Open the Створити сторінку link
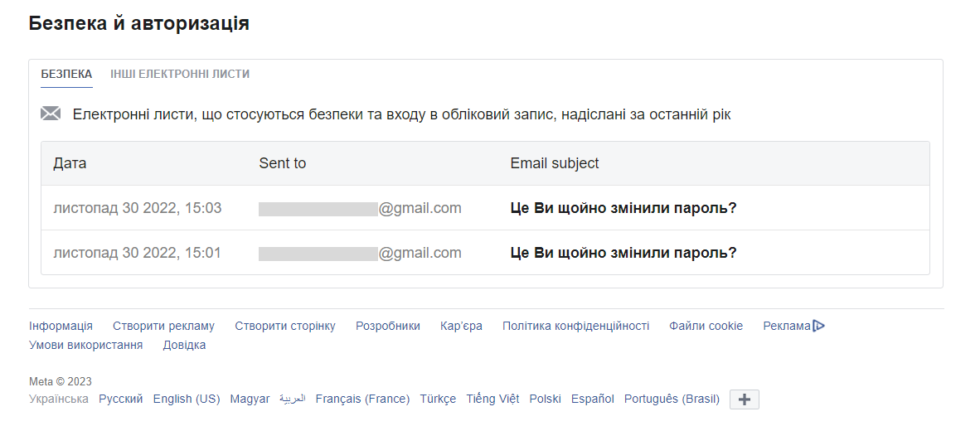980x426 pixels. click(285, 326)
